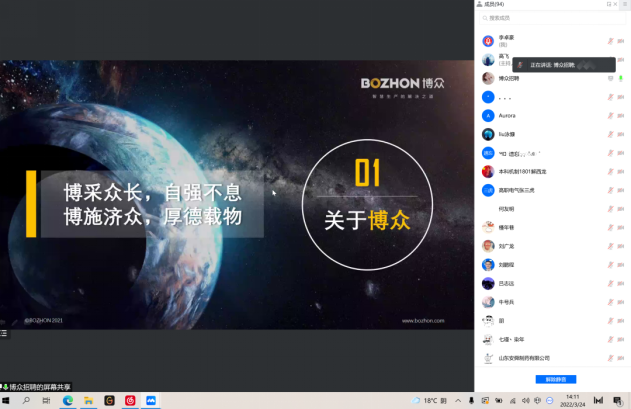
Task: Click camera icon in Aurora row
Action: (x=621, y=116)
